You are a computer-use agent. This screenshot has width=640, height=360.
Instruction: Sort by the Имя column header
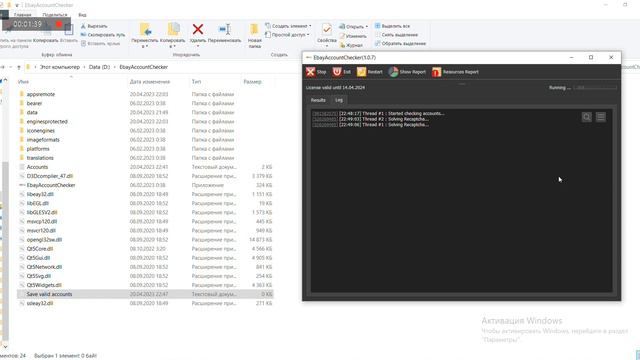click(x=23, y=82)
